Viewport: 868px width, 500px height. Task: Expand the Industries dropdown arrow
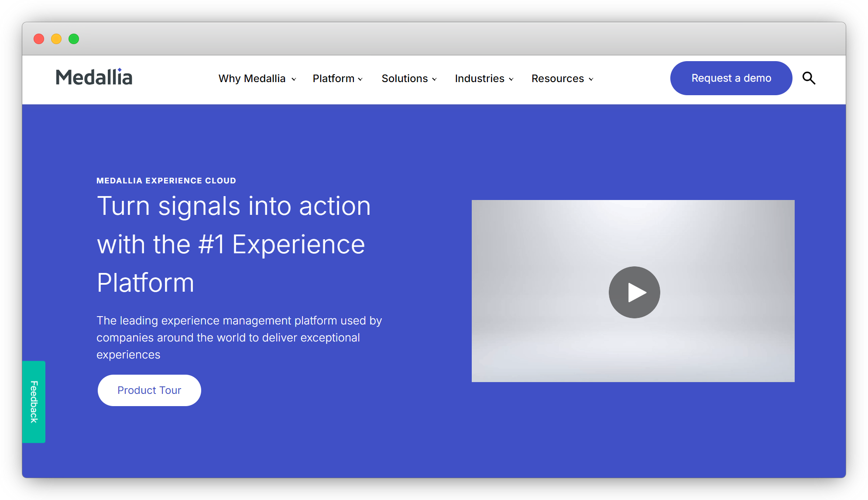tap(511, 79)
